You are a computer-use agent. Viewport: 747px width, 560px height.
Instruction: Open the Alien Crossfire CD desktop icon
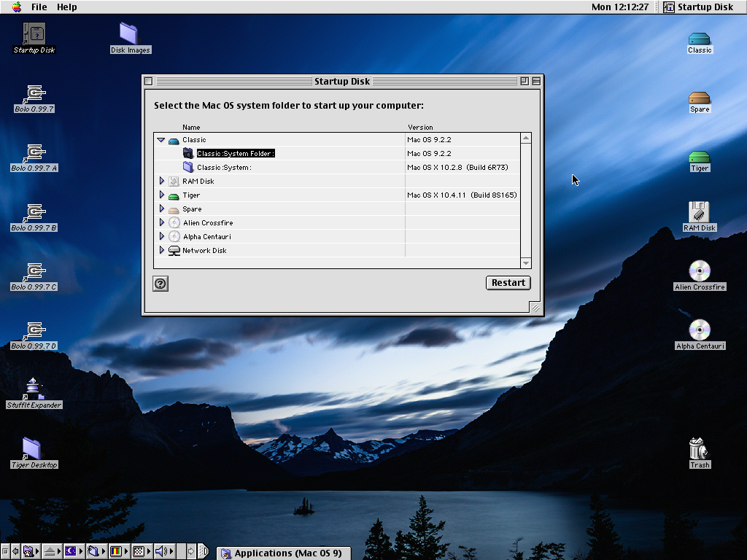[x=699, y=271]
